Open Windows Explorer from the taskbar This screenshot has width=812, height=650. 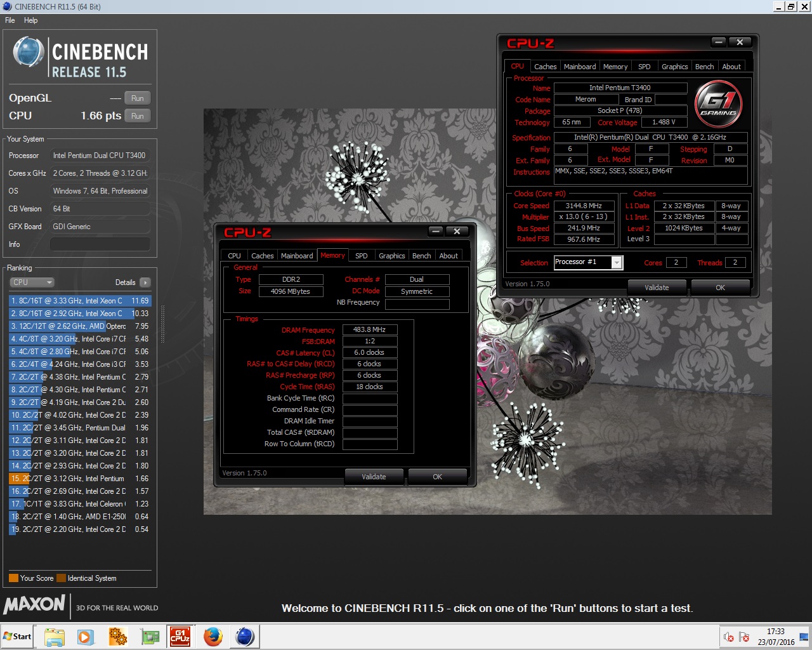(55, 636)
